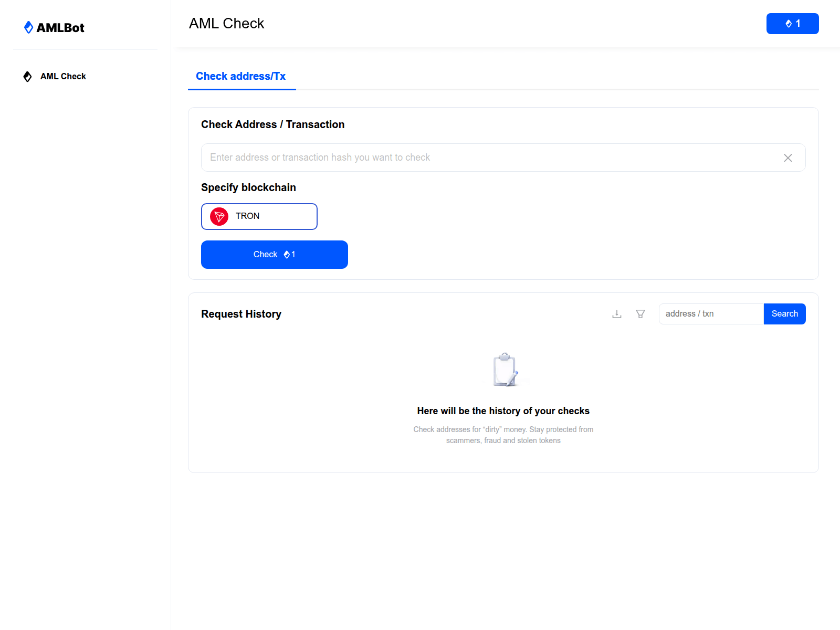Click the AMLBot wordmark in the header
This screenshot has height=630, width=840.
pos(60,27)
